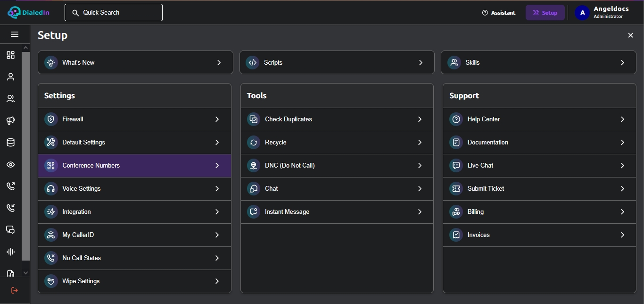This screenshot has width=644, height=304.
Task: Click the Submit Ticket icon
Action: 456,189
